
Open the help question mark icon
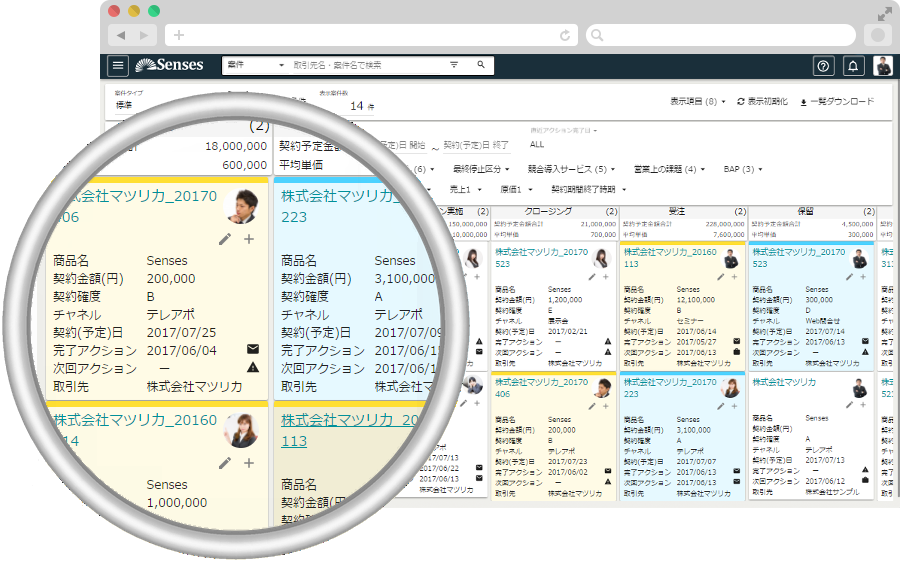click(x=823, y=66)
